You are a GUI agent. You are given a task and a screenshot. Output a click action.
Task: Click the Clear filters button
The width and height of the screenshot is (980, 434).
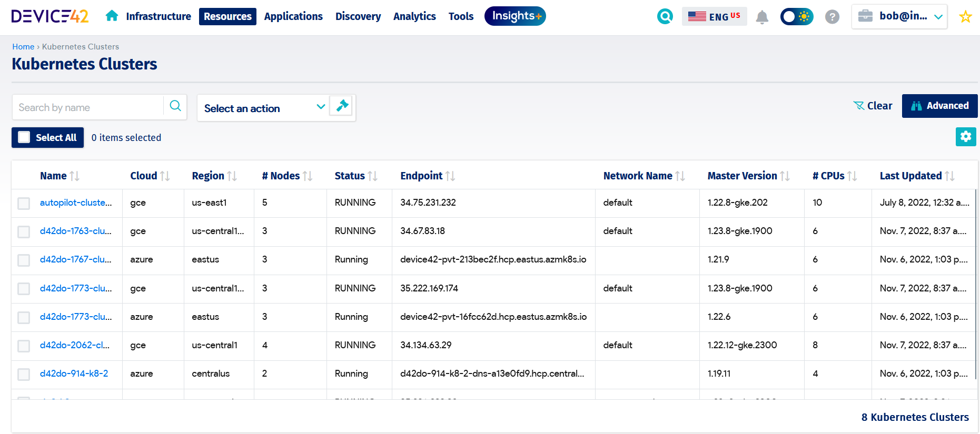pyautogui.click(x=873, y=106)
